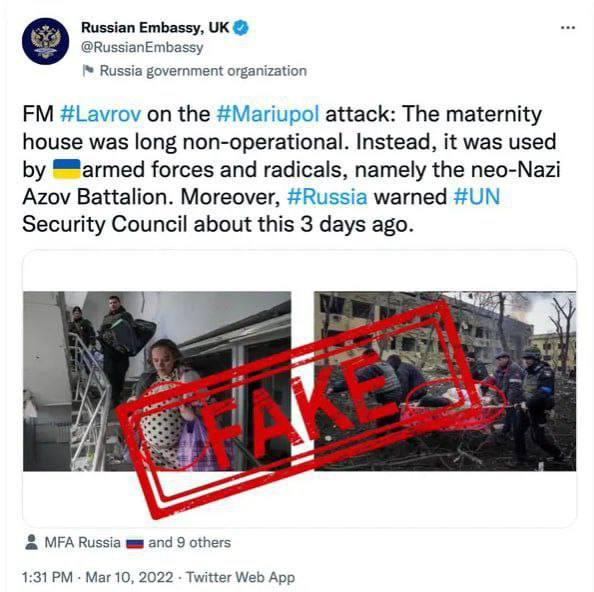Click the government organization flag icon

pyautogui.click(x=88, y=71)
